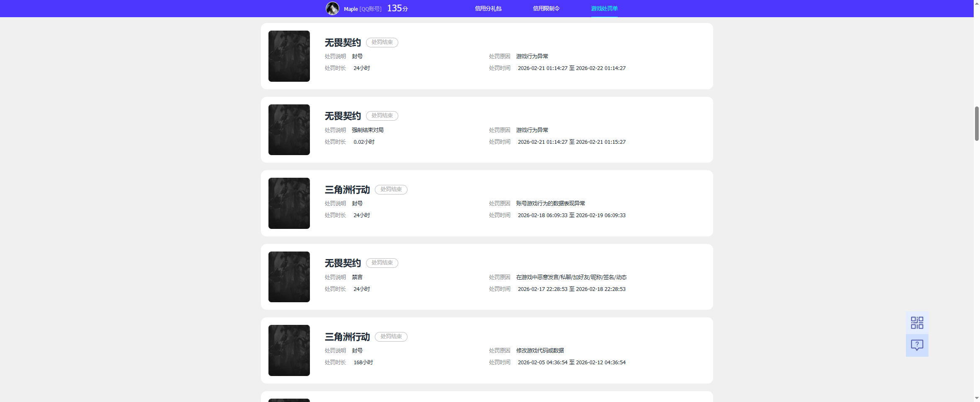The image size is (980, 402).
Task: Open the help question bubble icon
Action: (x=917, y=345)
